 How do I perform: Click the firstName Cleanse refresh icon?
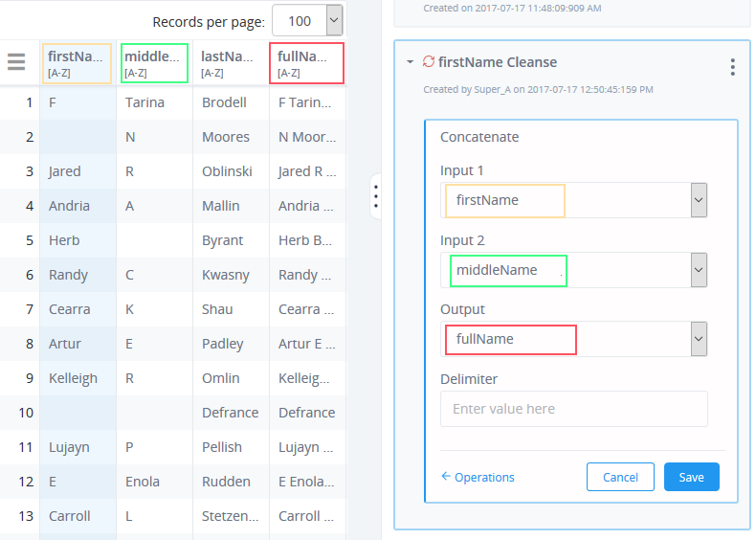(x=428, y=62)
